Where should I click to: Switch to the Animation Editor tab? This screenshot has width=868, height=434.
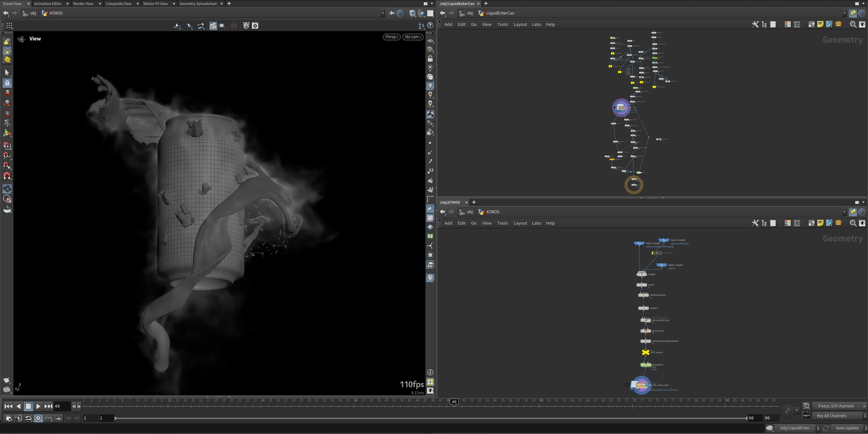click(x=47, y=4)
